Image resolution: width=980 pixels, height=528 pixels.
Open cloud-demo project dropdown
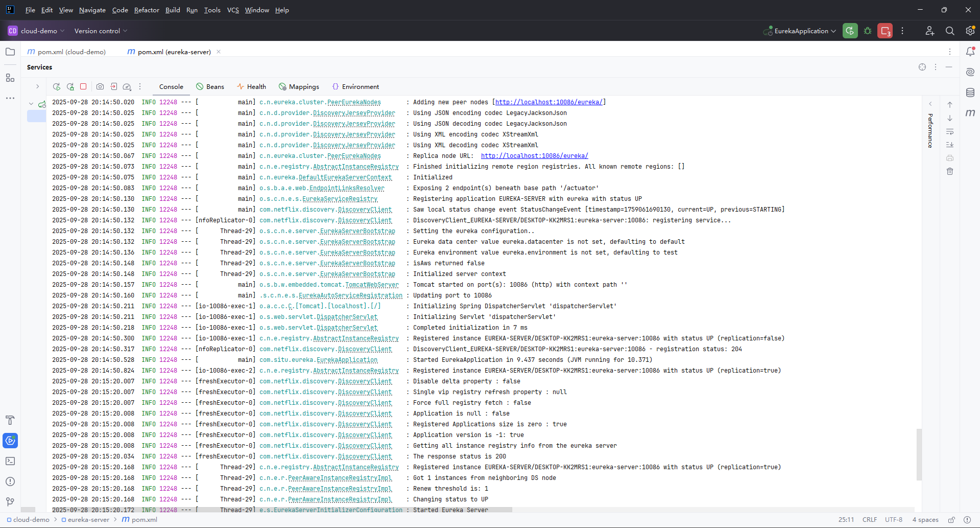click(x=36, y=31)
